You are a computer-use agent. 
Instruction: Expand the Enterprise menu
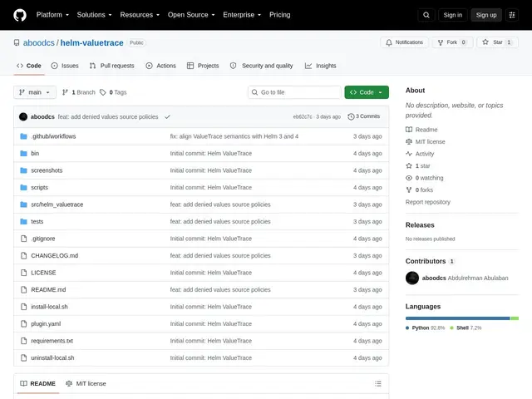click(x=242, y=15)
